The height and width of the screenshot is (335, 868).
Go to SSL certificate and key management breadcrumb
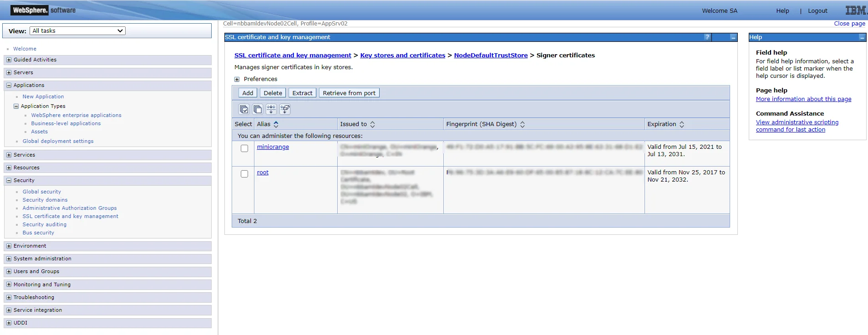293,55
